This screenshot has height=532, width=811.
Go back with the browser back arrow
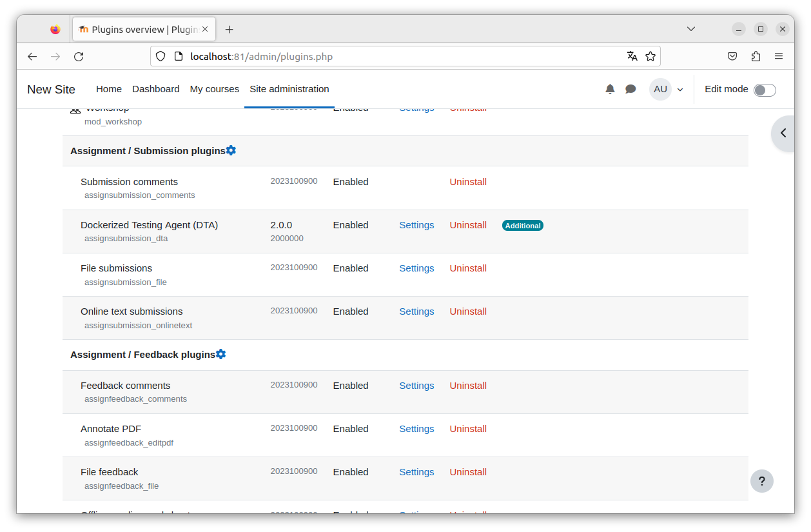pos(32,56)
